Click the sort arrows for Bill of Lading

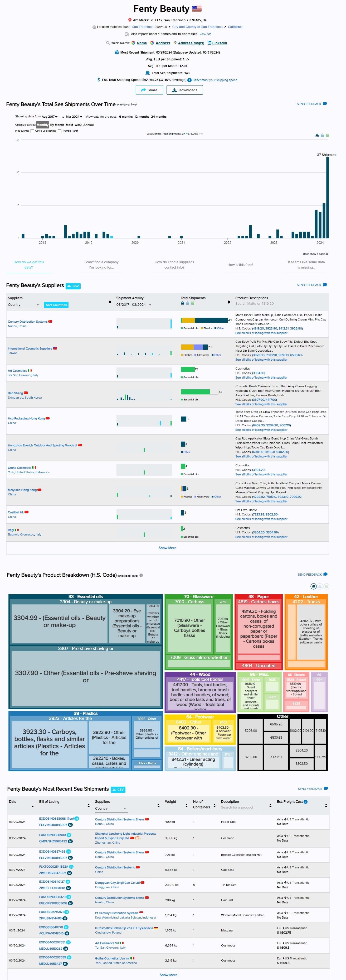click(89, 805)
